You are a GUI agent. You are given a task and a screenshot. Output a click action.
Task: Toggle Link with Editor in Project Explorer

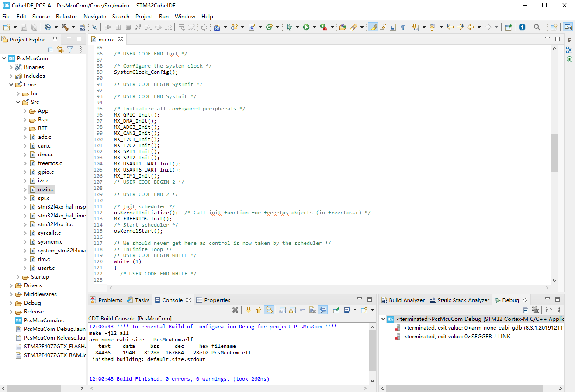tap(60, 49)
